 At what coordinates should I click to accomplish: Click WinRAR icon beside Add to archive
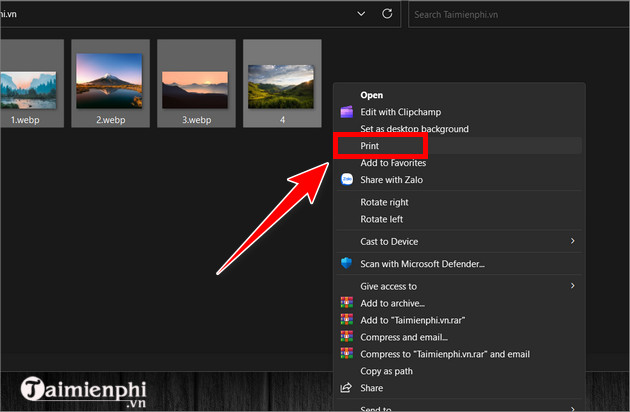tap(347, 303)
